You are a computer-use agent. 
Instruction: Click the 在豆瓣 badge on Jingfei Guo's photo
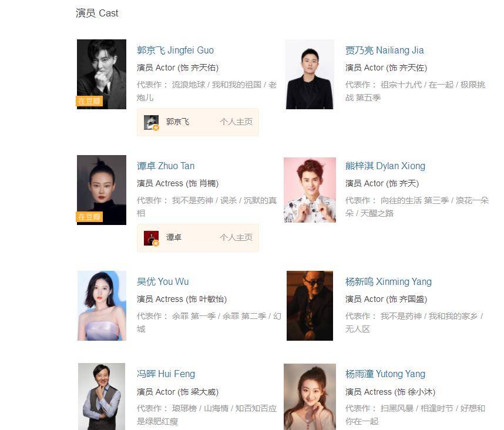[89, 101]
